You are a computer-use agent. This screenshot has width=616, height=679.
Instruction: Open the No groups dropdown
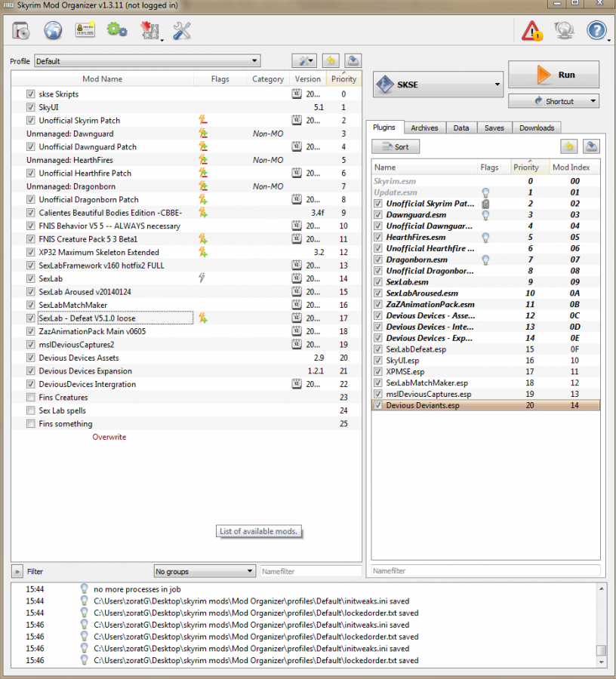[x=204, y=571]
